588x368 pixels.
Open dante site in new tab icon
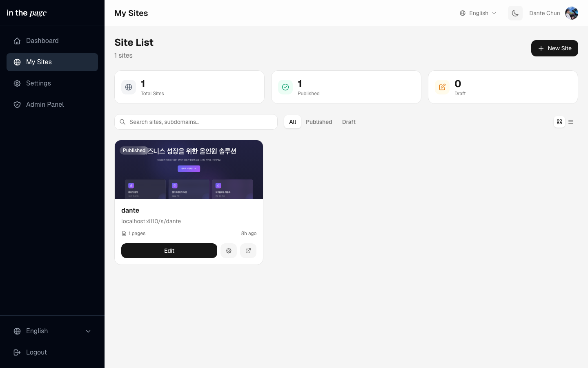point(248,251)
